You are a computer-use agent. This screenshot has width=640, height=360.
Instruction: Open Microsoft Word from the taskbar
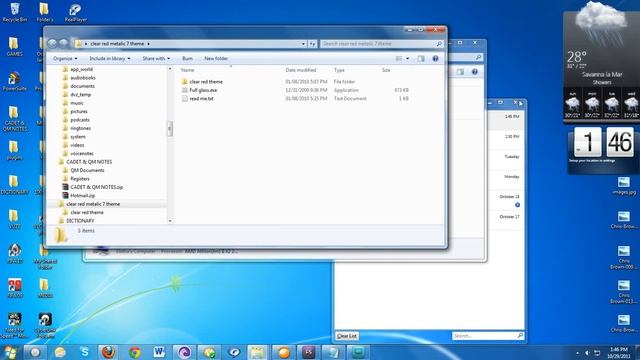(x=159, y=352)
